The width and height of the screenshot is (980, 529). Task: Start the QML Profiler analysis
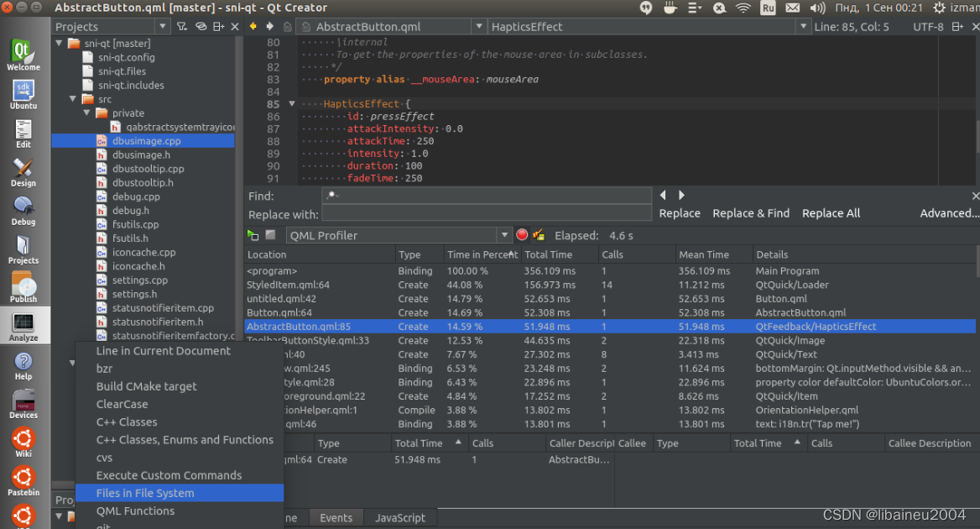(252, 234)
